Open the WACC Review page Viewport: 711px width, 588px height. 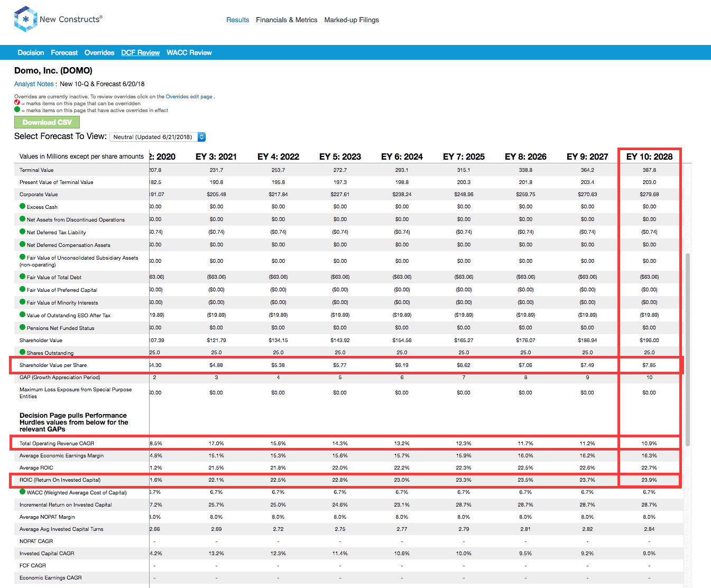pos(189,53)
